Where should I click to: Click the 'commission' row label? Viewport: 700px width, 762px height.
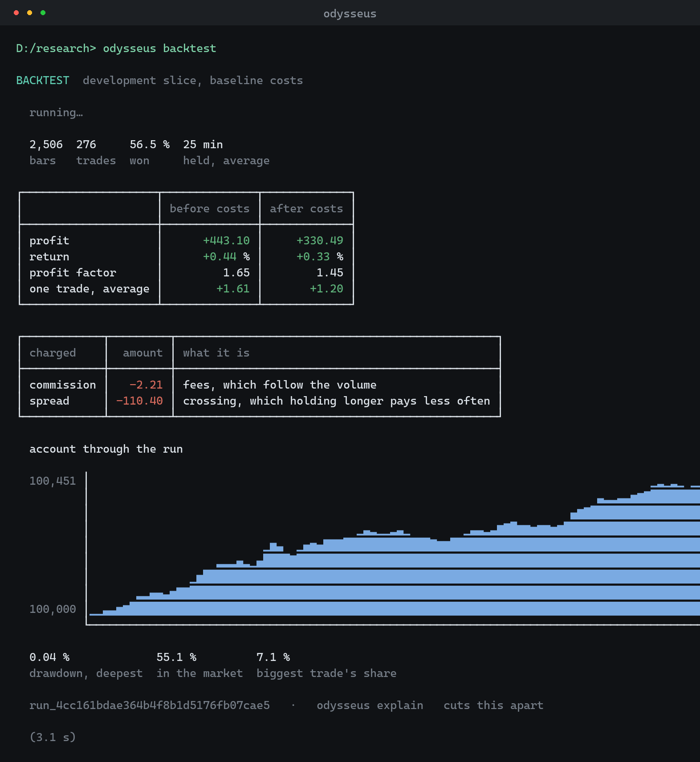click(x=63, y=385)
